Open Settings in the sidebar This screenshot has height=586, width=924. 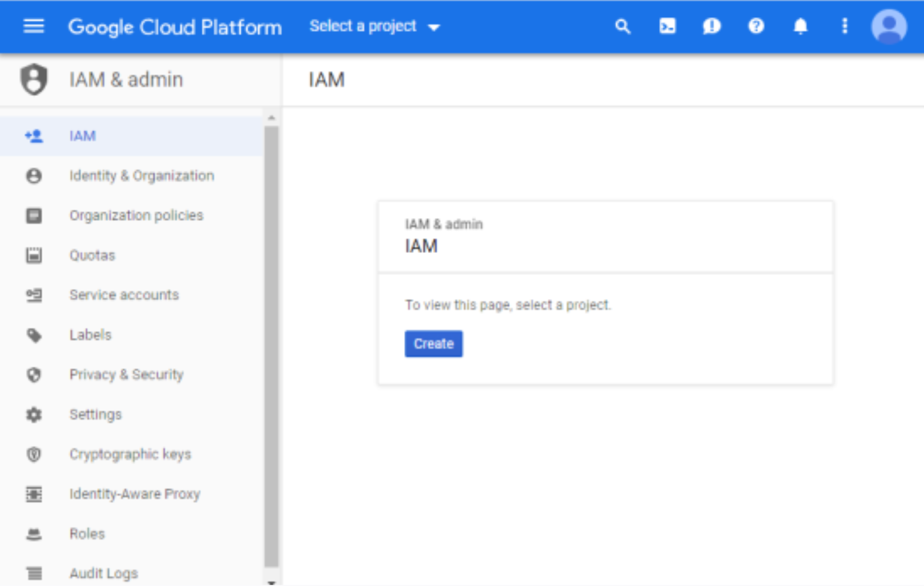point(131,415)
